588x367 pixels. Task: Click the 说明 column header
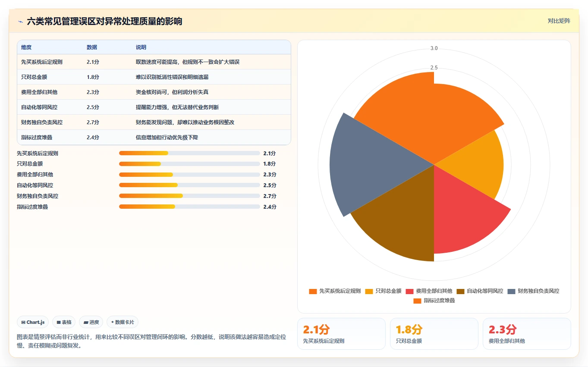(x=141, y=47)
